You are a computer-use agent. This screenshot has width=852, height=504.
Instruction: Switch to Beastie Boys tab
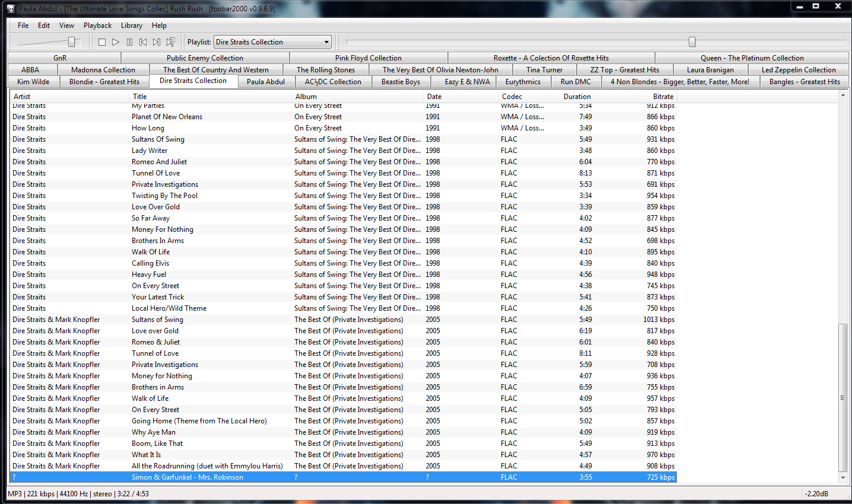[x=400, y=82]
